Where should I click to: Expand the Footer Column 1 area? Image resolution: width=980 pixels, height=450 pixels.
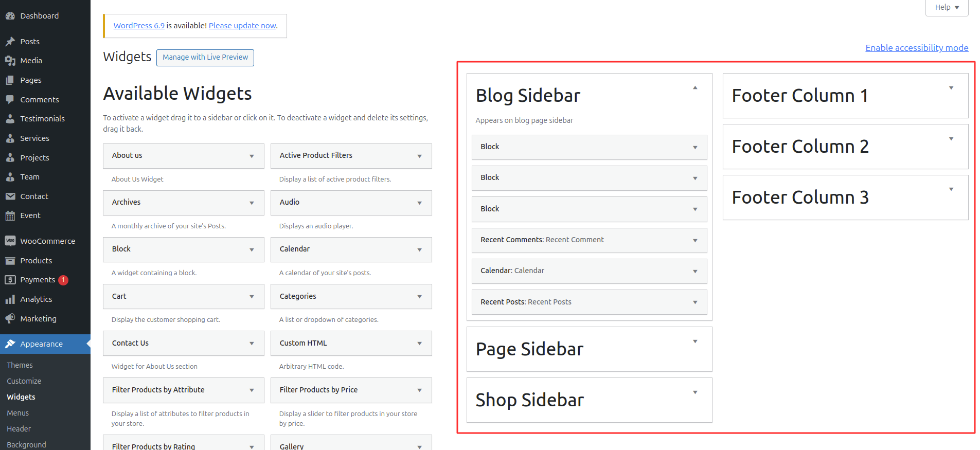pos(951,88)
